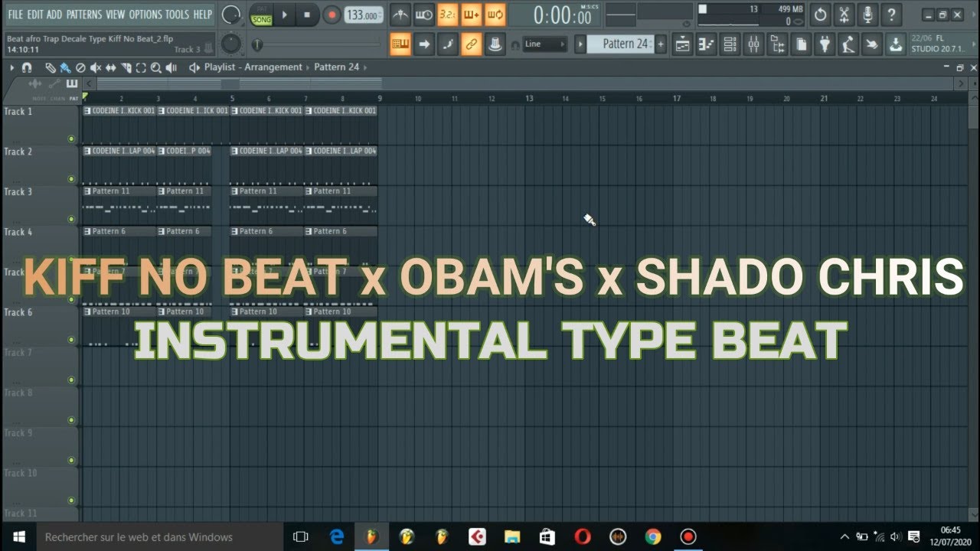
Task: Open the EDIT menu
Action: click(35, 15)
